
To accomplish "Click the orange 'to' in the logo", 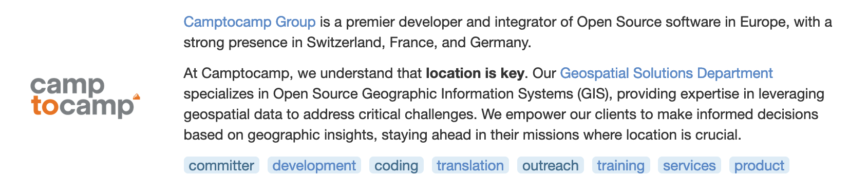I will 45,106.
